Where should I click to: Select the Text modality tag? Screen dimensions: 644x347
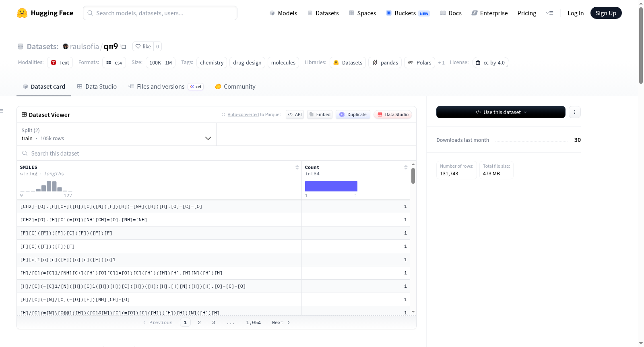(60, 62)
